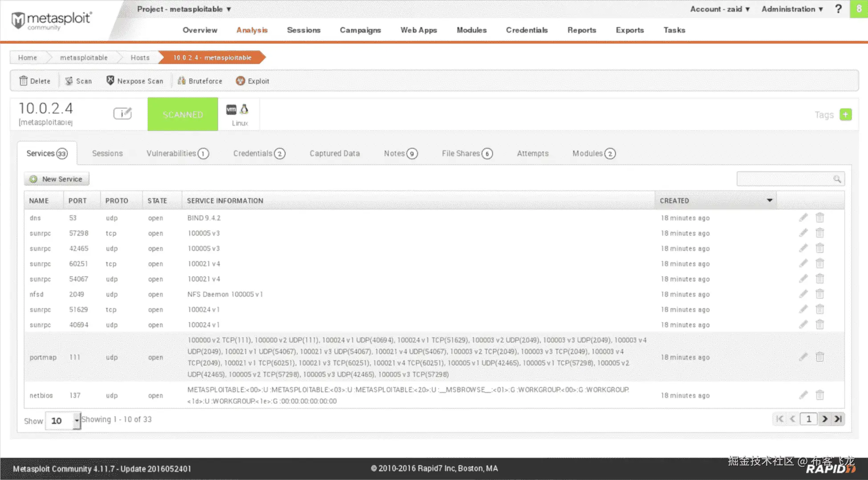868x480 pixels.
Task: Edit the nfsd port 2049 service
Action: coord(803,294)
